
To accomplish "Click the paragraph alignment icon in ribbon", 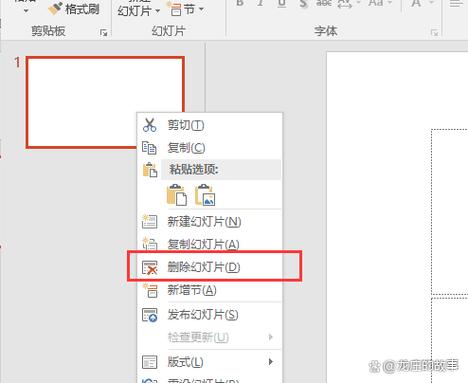I will click(456, 3).
